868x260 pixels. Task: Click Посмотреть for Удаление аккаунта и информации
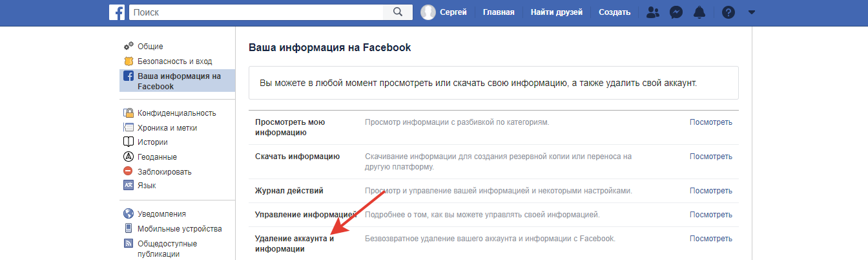click(711, 239)
